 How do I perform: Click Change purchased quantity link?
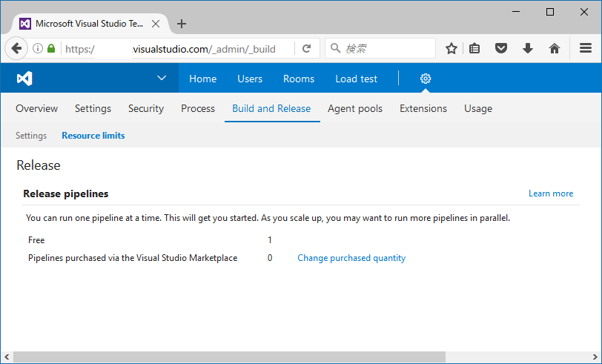[351, 258]
